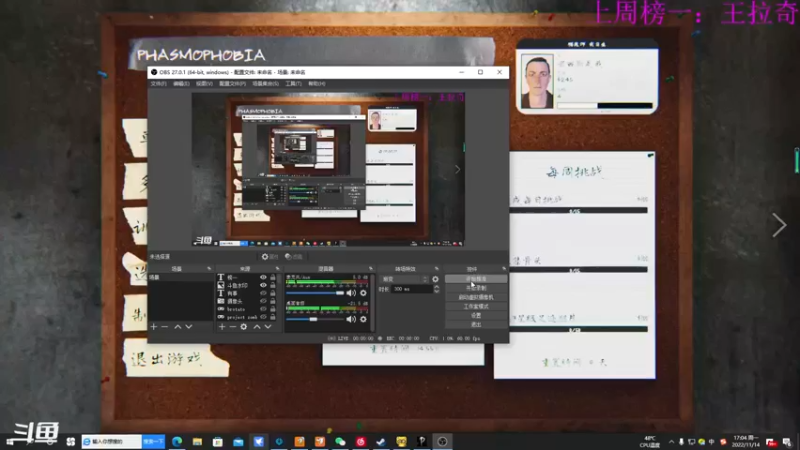Click 退出游戏 note on Phasmophobia board

coord(176,359)
